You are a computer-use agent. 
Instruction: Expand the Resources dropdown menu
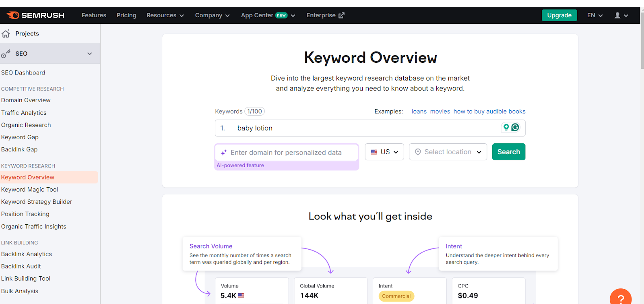point(165,15)
